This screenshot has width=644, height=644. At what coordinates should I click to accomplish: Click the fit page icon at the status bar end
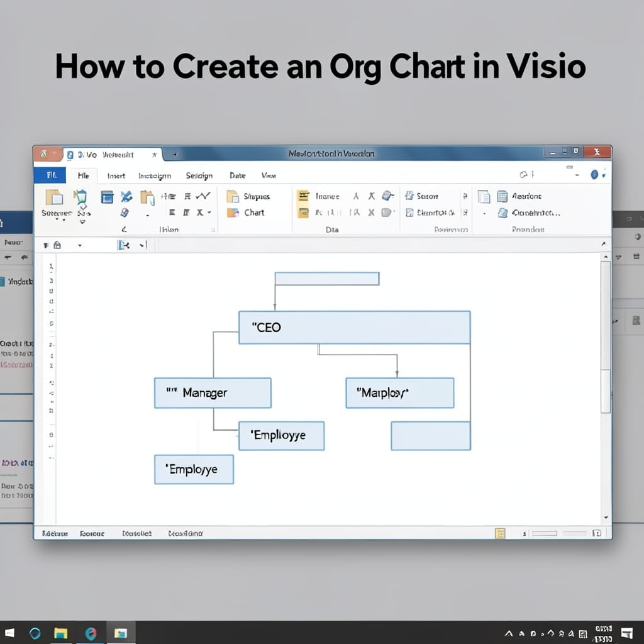click(597, 533)
